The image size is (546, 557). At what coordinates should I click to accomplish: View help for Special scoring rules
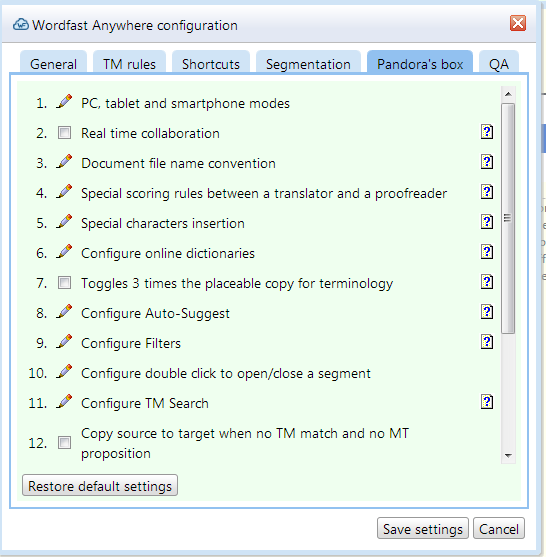click(x=487, y=192)
